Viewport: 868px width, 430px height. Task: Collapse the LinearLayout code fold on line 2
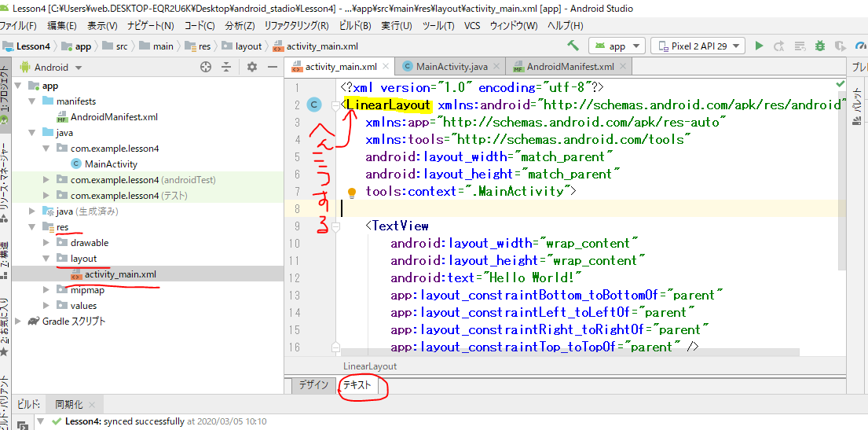pyautogui.click(x=335, y=105)
